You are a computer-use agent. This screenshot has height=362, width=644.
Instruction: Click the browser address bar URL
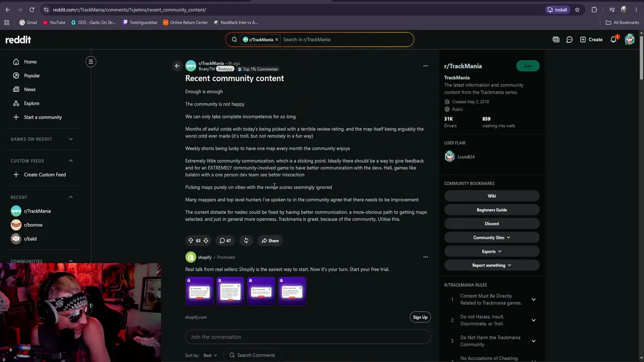[x=129, y=10]
